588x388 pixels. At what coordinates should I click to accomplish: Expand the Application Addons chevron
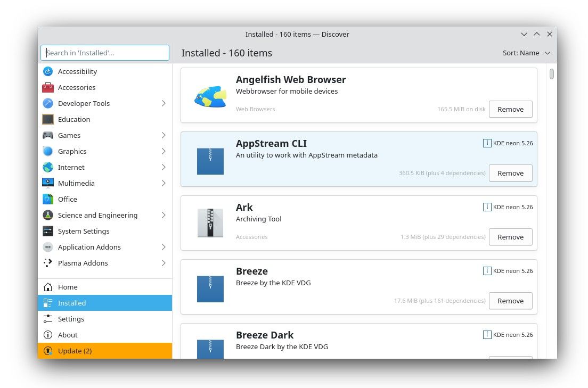[164, 247]
